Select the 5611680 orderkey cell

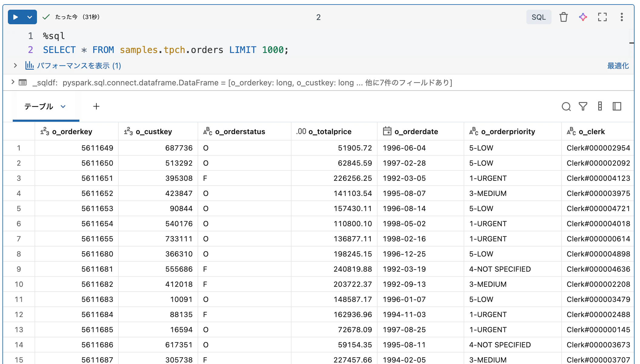point(76,254)
